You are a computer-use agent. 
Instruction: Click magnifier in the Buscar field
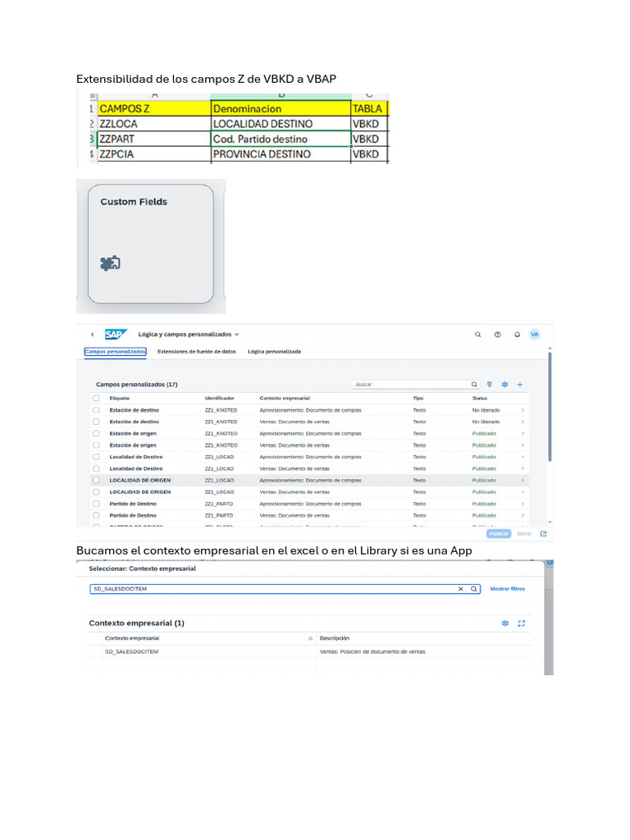pos(474,384)
